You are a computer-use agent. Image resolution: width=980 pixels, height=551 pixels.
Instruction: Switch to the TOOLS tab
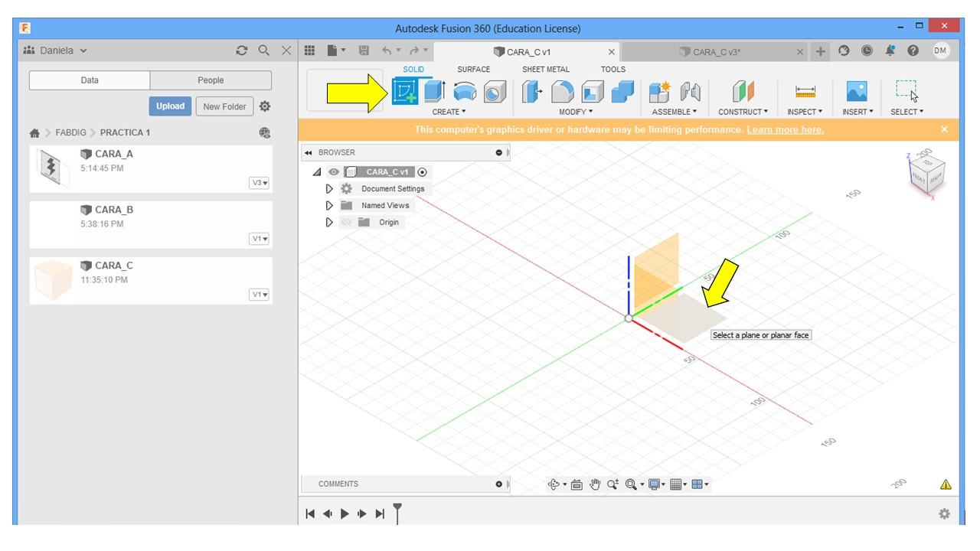612,70
